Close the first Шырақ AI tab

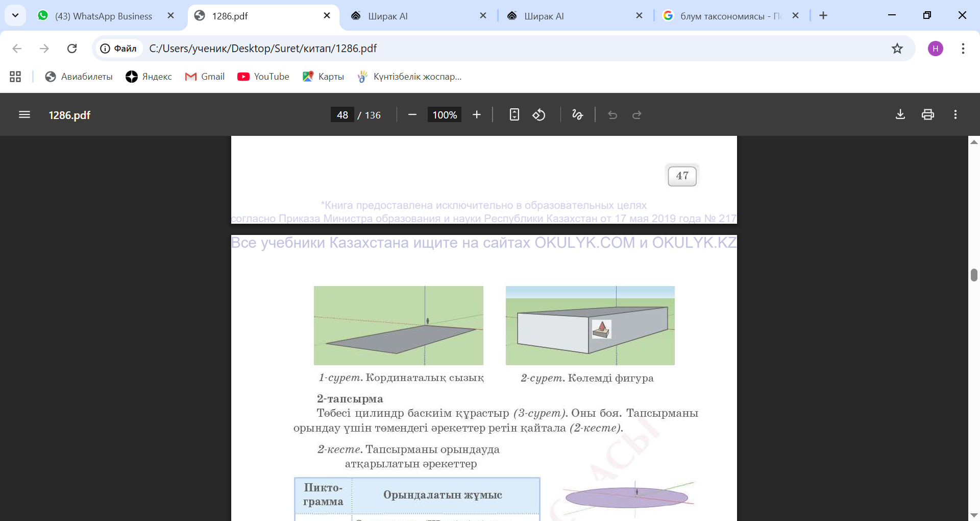point(483,16)
